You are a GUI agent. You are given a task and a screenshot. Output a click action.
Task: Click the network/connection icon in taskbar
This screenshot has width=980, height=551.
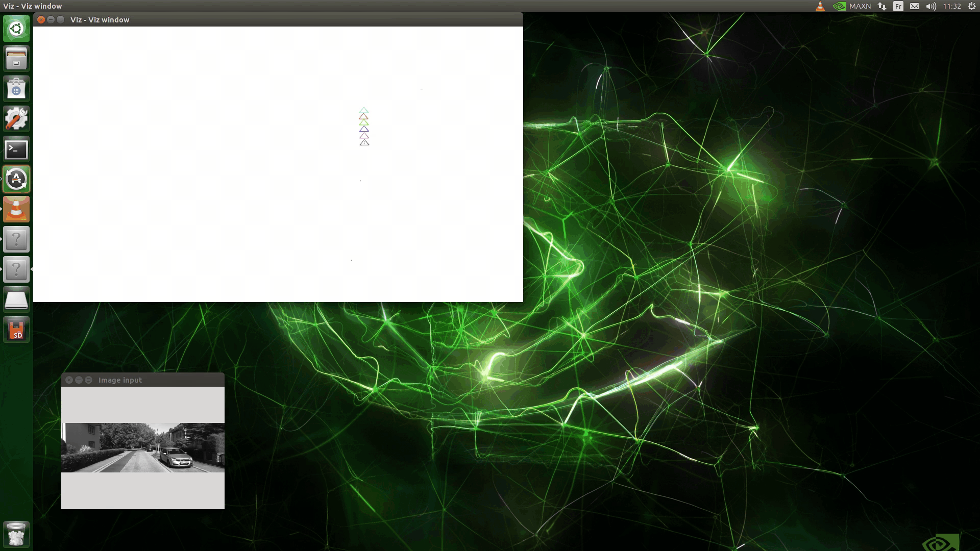(883, 6)
